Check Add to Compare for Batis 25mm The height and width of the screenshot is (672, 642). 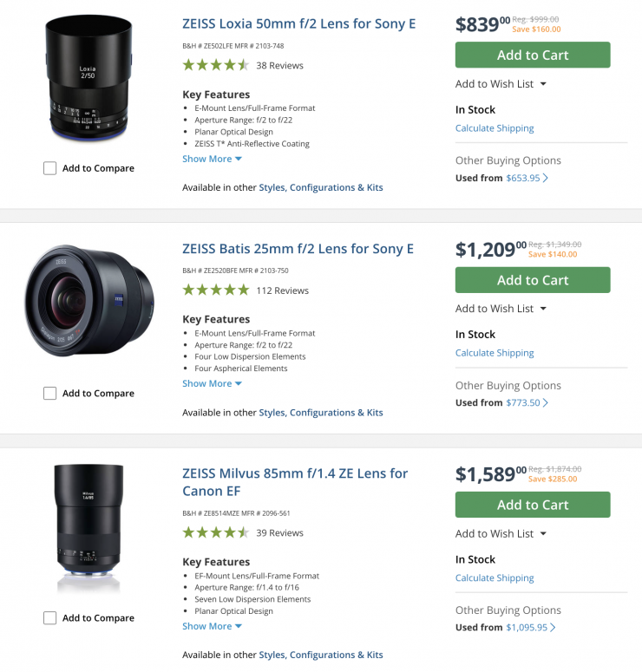pos(50,394)
